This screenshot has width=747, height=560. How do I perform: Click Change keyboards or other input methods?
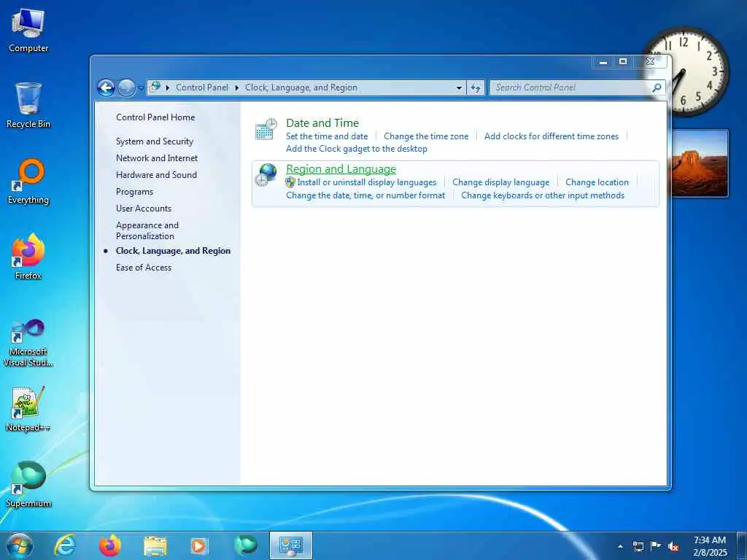(x=543, y=195)
